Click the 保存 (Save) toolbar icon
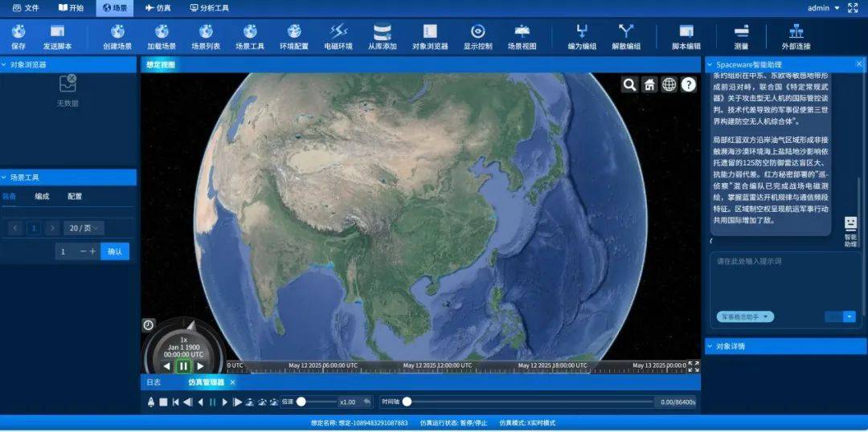The image size is (868, 432). pos(18,32)
